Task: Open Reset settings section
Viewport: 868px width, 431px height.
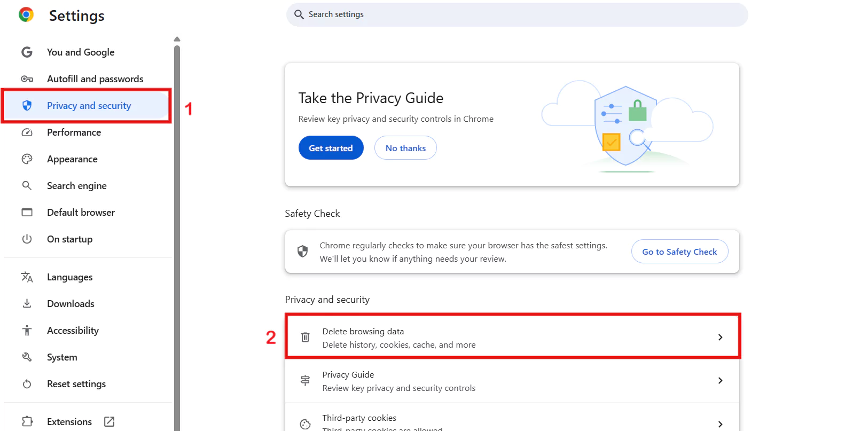Action: (76, 384)
